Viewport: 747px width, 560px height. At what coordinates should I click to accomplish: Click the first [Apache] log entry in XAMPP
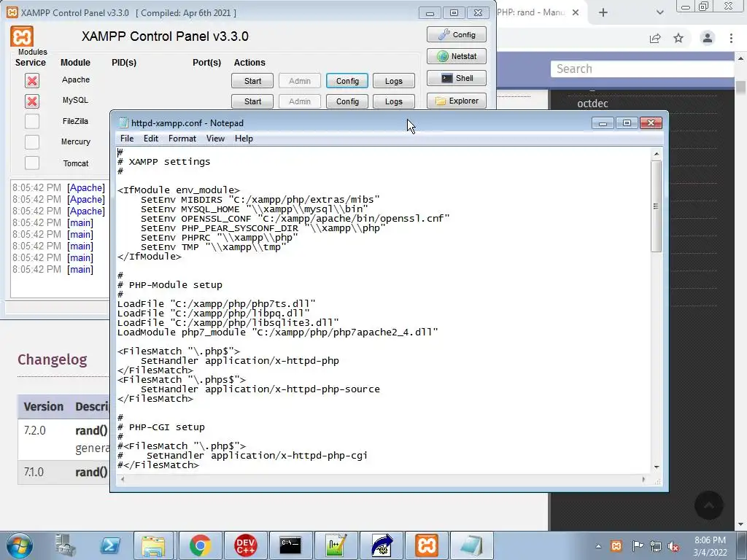86,187
